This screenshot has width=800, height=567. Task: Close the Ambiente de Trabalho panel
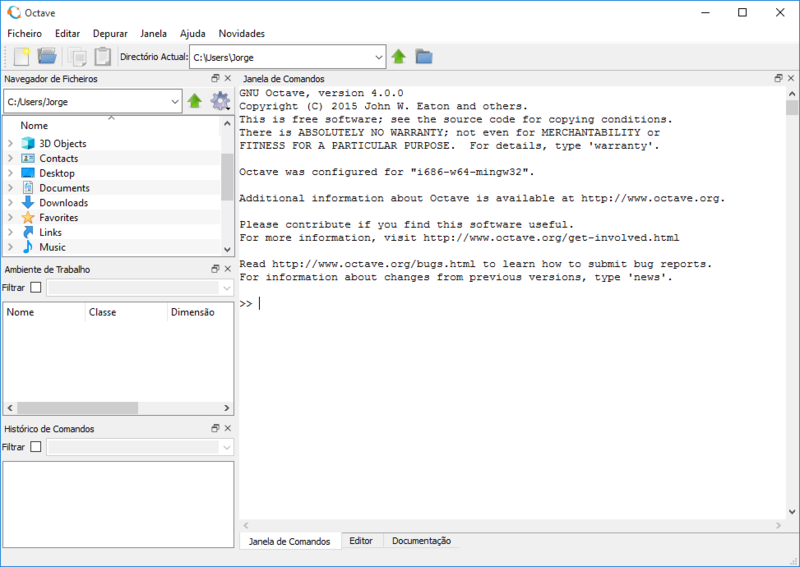pos(228,268)
